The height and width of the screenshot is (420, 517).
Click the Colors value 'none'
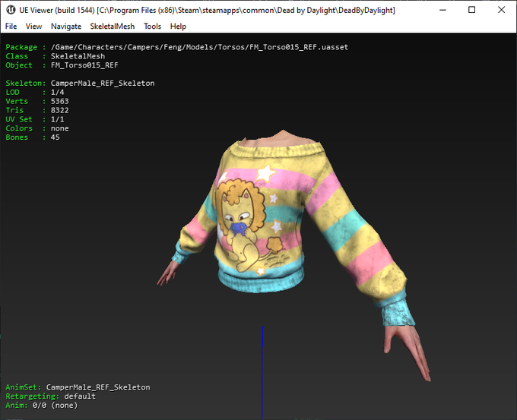(x=59, y=128)
